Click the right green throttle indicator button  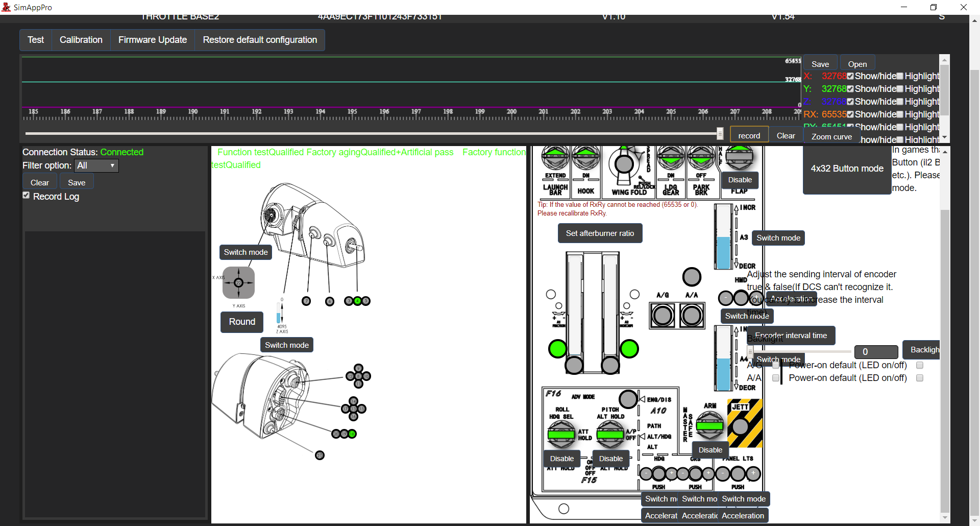click(629, 349)
